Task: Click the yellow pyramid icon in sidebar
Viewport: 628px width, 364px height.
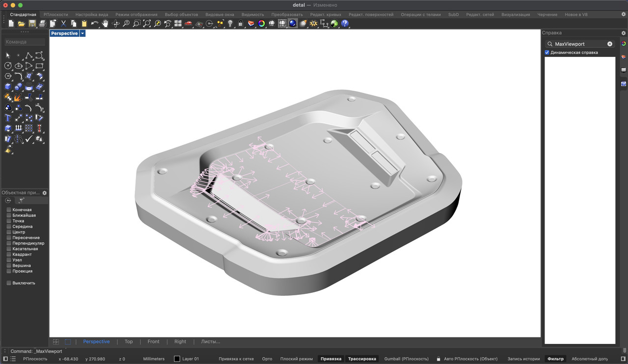Action: point(8,150)
